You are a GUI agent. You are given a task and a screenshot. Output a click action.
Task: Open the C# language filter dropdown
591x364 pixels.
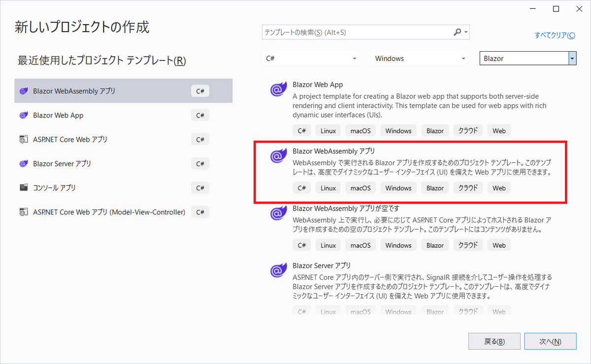(311, 58)
